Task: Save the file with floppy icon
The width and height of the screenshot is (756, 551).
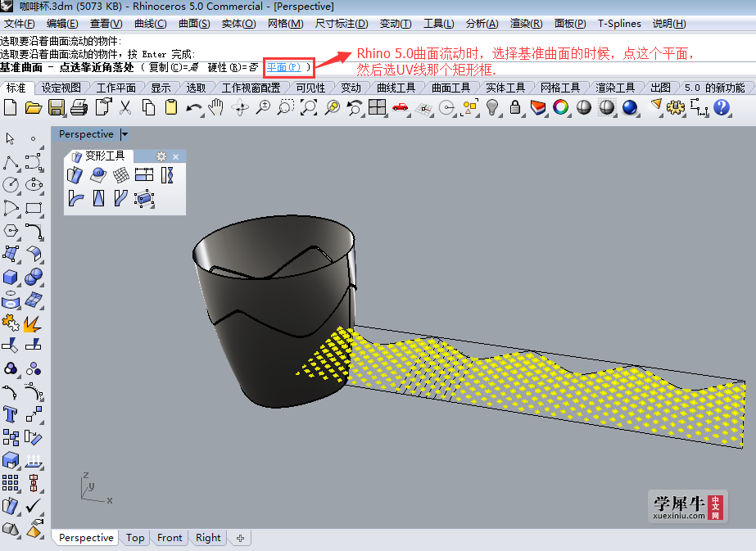Action: tap(57, 107)
